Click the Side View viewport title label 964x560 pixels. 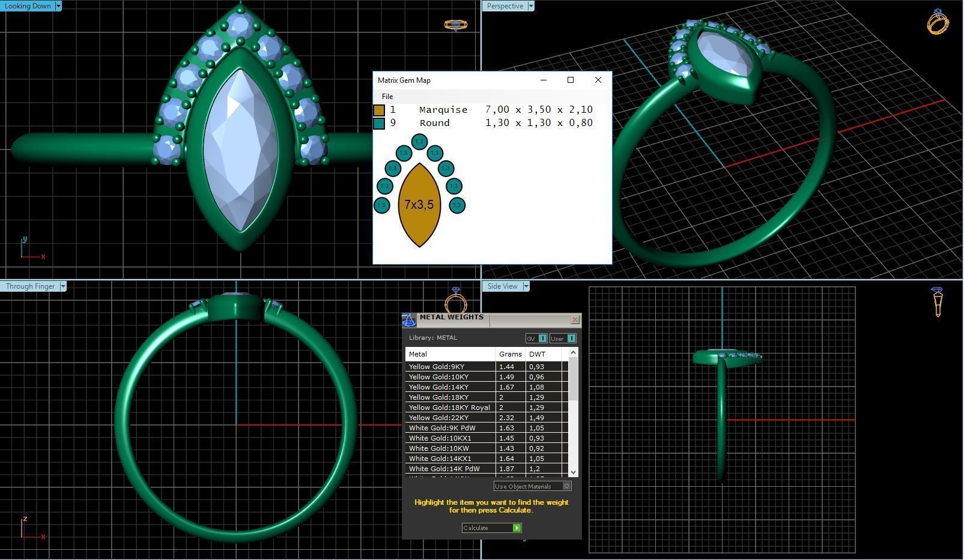click(503, 286)
